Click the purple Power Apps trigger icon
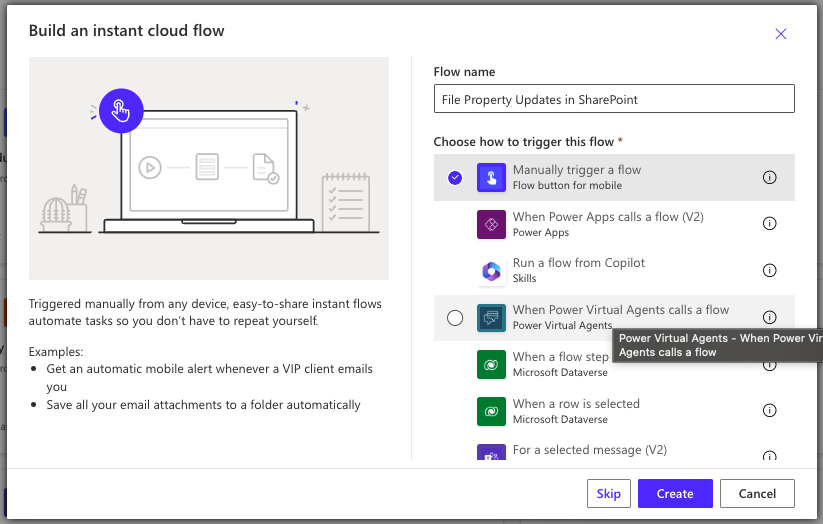 point(491,224)
